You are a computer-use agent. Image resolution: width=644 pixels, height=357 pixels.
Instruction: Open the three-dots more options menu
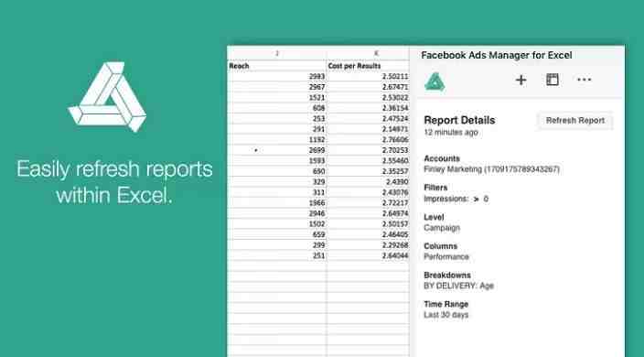(x=584, y=80)
